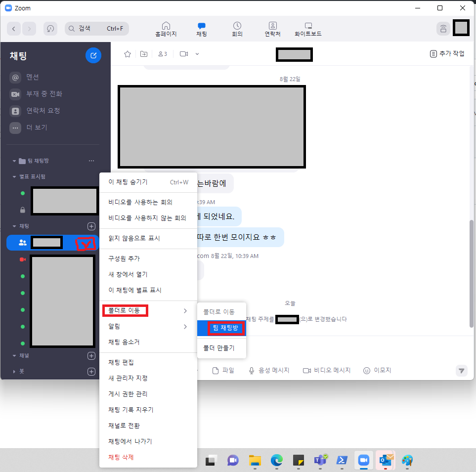Open the 이모지 picker
Viewport: 476px width, 472px height.
click(x=377, y=371)
